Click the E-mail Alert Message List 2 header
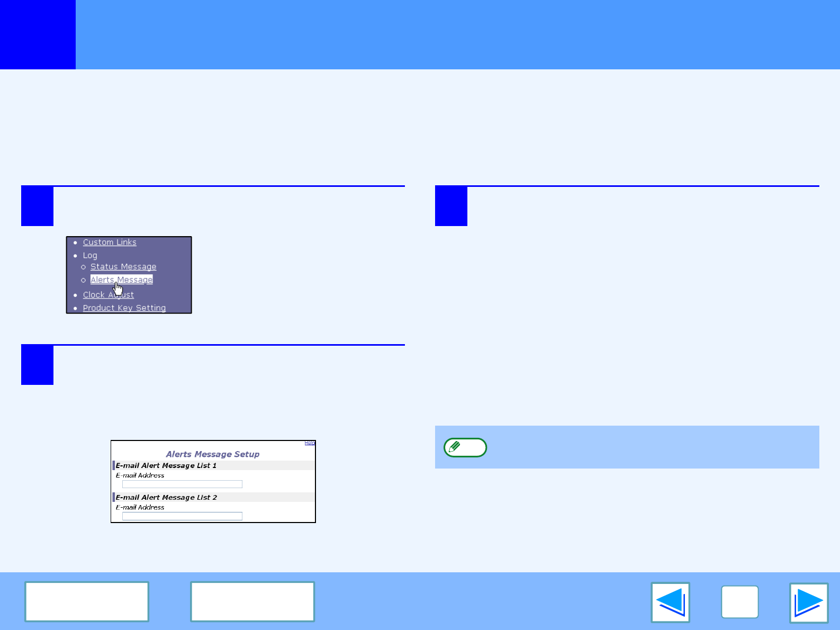Viewport: 840px width, 630px height. click(x=166, y=498)
